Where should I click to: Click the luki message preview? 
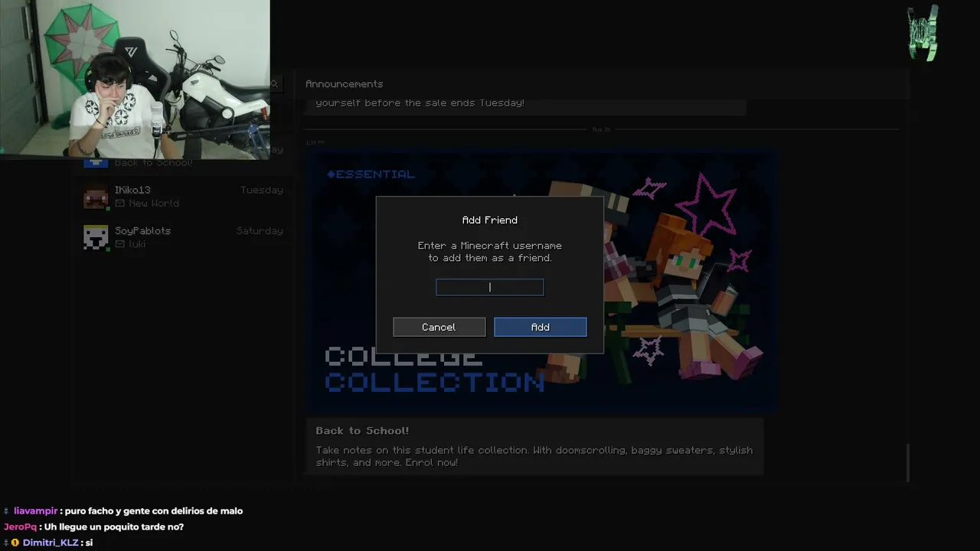click(137, 244)
